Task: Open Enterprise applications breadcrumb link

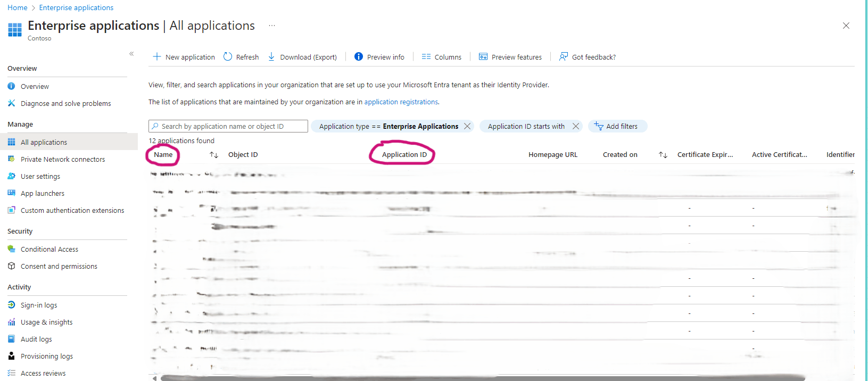Action: pos(76,7)
